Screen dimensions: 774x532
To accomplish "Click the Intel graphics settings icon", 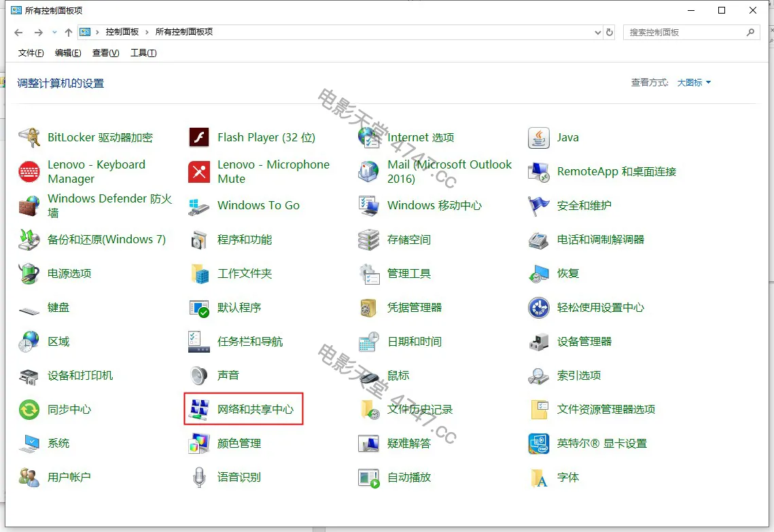I will 539,443.
